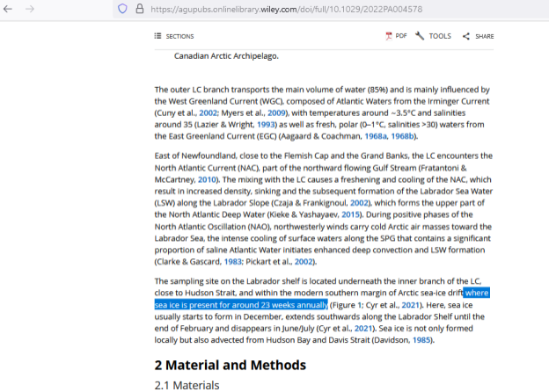Open the Cuny et al. 2002 citation
The width and height of the screenshot is (549, 392).
(208, 113)
